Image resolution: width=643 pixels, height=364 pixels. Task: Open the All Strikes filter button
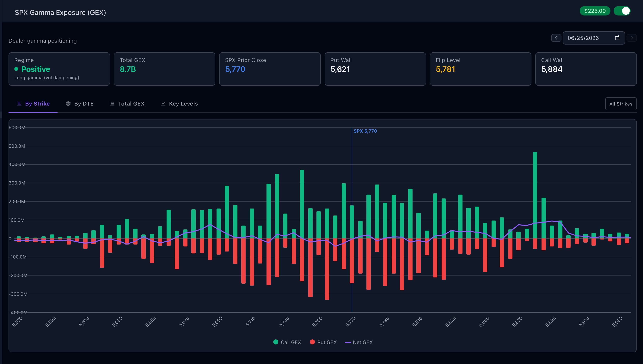click(621, 104)
